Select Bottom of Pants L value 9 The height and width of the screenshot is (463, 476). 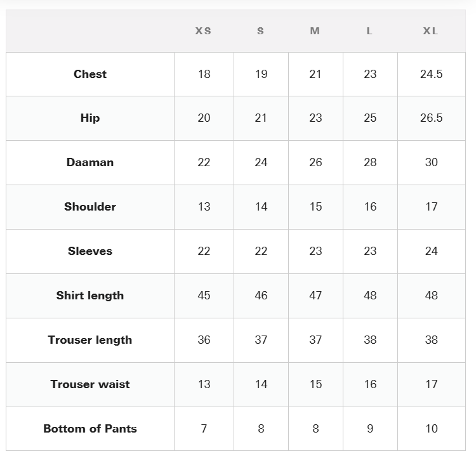370,428
